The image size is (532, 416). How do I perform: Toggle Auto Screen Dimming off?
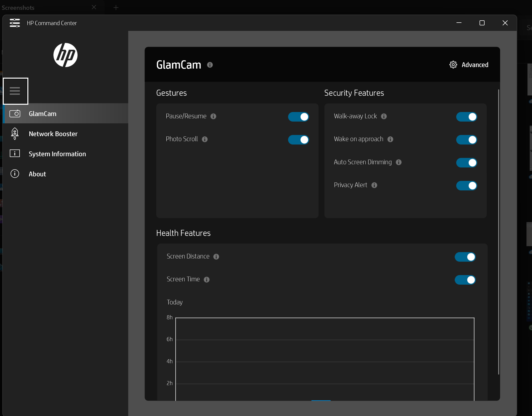pyautogui.click(x=467, y=163)
